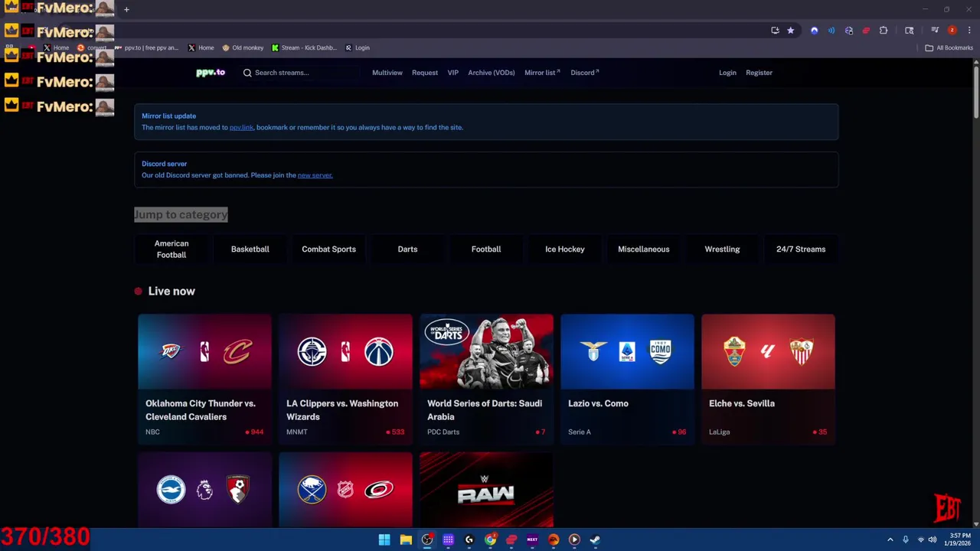Open Elche vs. Sevilla stream thumbnail
980x551 pixels.
point(768,351)
